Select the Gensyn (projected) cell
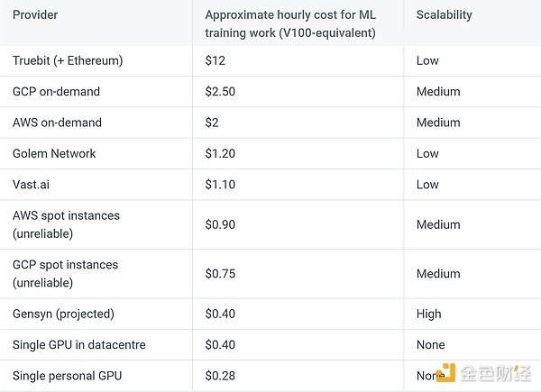 click(63, 314)
